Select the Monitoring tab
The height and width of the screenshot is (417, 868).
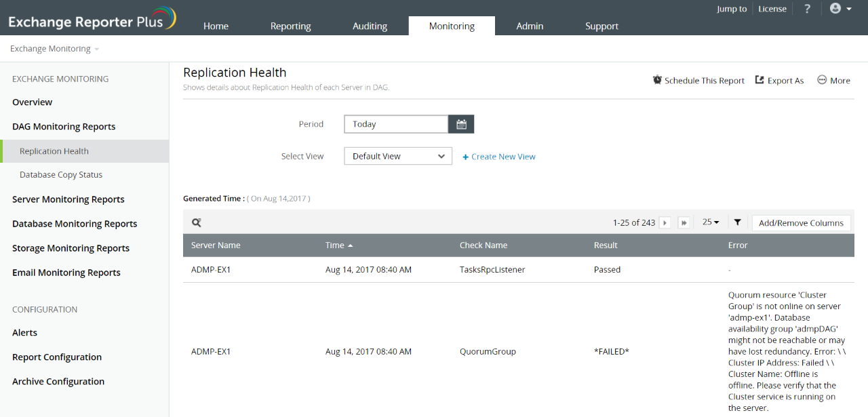click(x=452, y=26)
